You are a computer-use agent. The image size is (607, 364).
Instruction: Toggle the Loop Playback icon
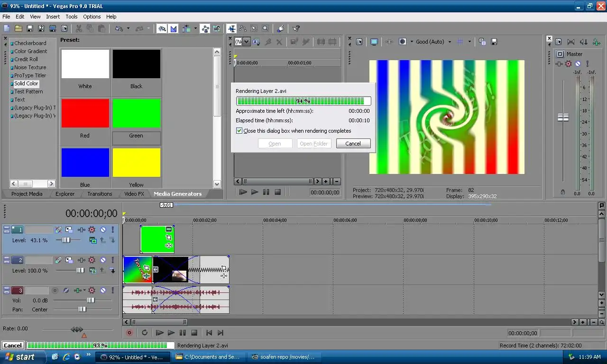[145, 333]
